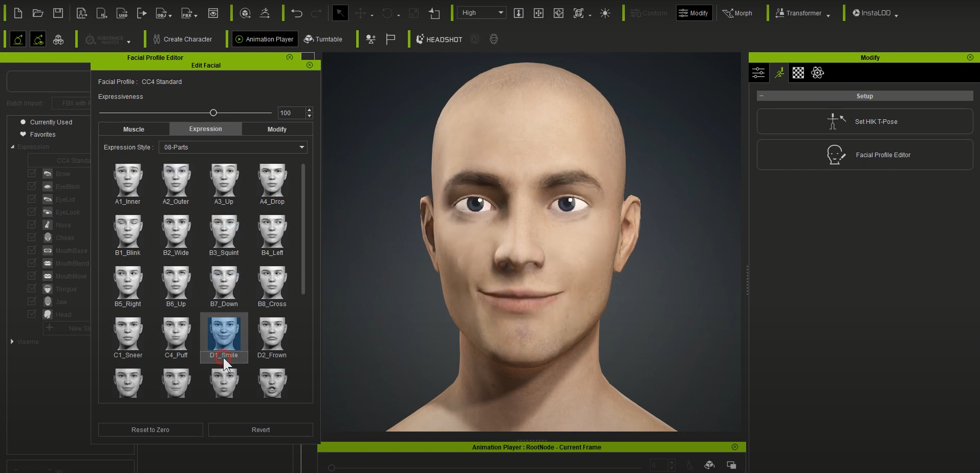Viewport: 980px width, 473px height.
Task: Expand the Transformer dropdown arrow
Action: 828,15
